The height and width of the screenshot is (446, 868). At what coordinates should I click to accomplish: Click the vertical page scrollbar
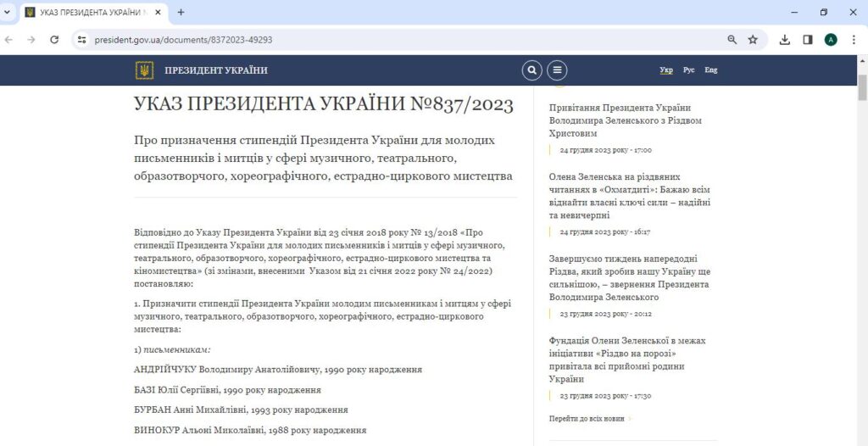(862, 254)
